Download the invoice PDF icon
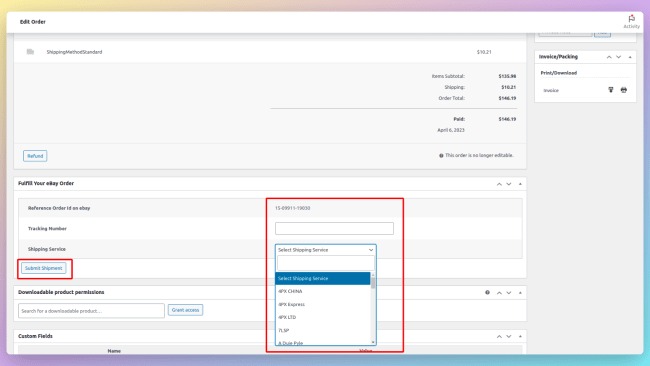The image size is (650, 366). [611, 90]
